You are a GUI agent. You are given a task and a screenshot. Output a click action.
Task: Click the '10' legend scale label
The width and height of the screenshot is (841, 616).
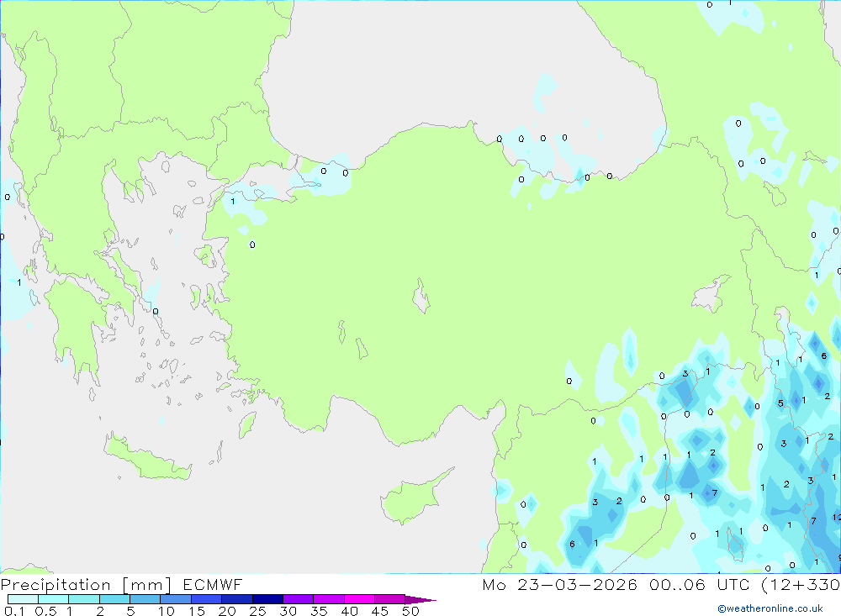tap(167, 611)
